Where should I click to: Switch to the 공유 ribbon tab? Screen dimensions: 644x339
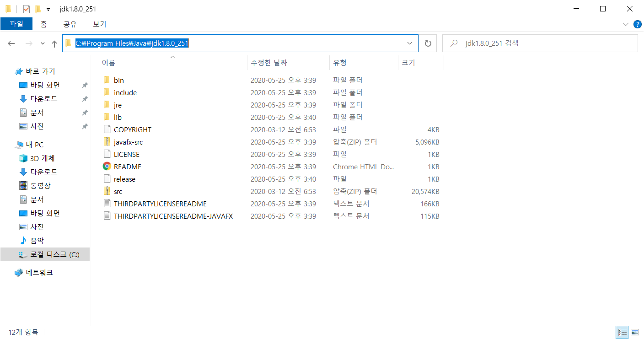(x=70, y=24)
